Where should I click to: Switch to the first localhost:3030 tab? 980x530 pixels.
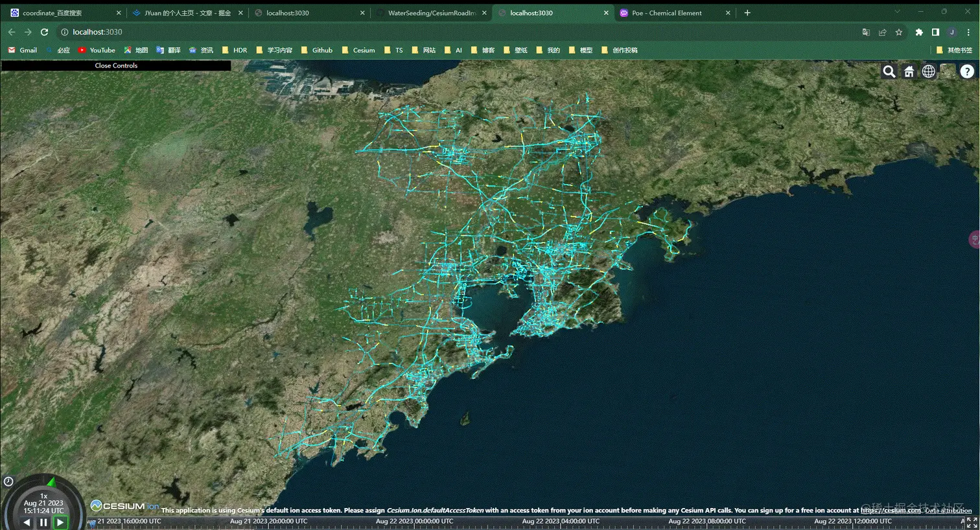309,13
